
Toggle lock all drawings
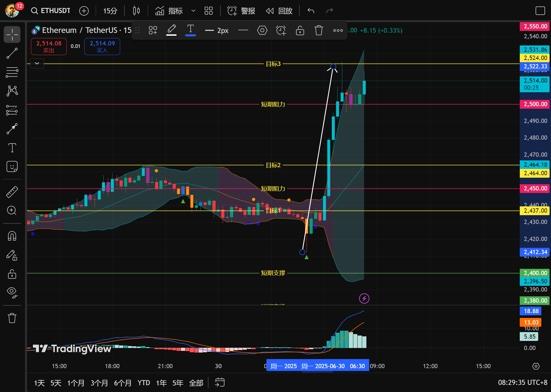(12, 274)
